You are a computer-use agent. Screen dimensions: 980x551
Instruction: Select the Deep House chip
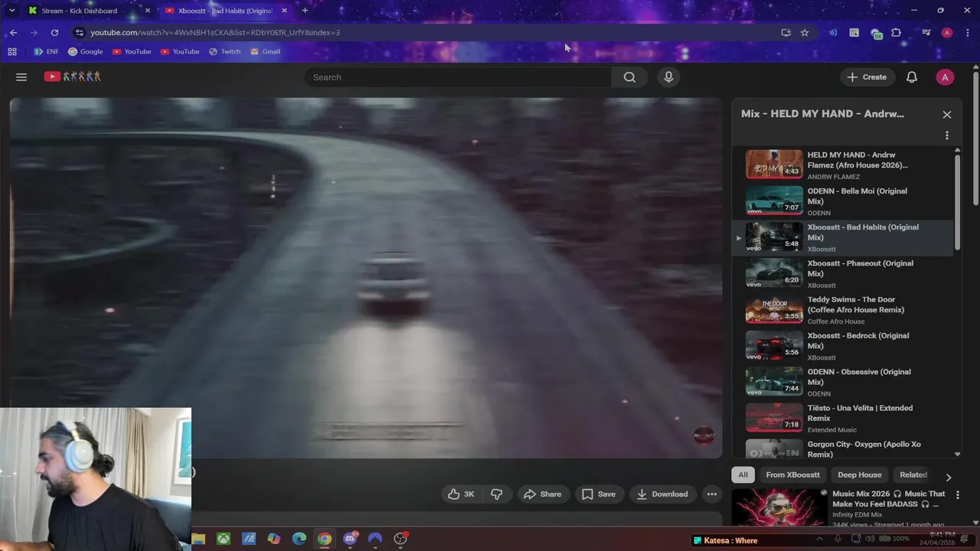tap(859, 475)
